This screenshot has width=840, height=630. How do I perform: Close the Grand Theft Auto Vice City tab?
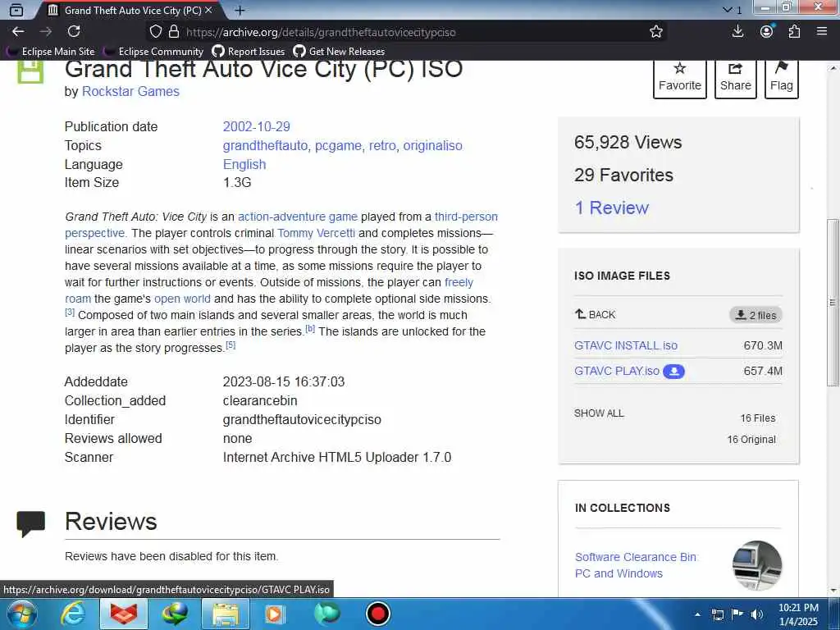click(209, 10)
